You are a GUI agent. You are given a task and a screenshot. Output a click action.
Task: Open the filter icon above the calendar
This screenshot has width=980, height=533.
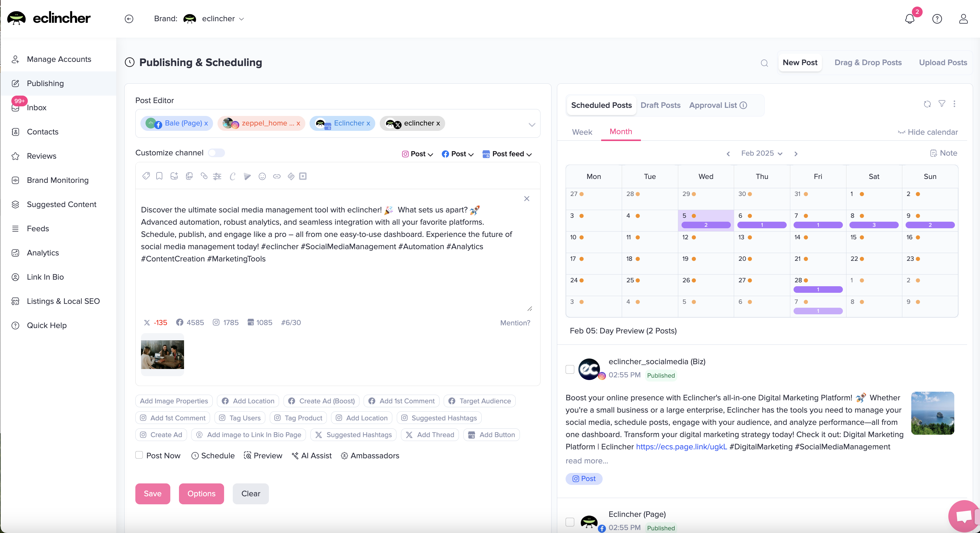click(941, 104)
